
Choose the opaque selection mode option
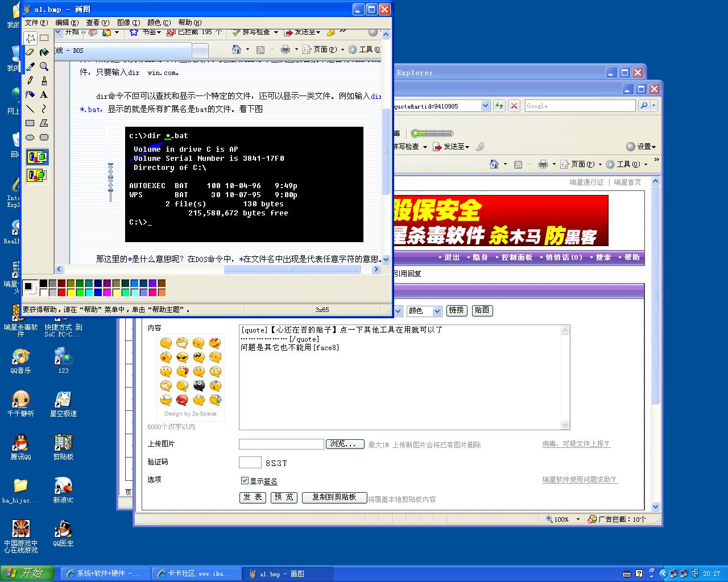click(37, 157)
